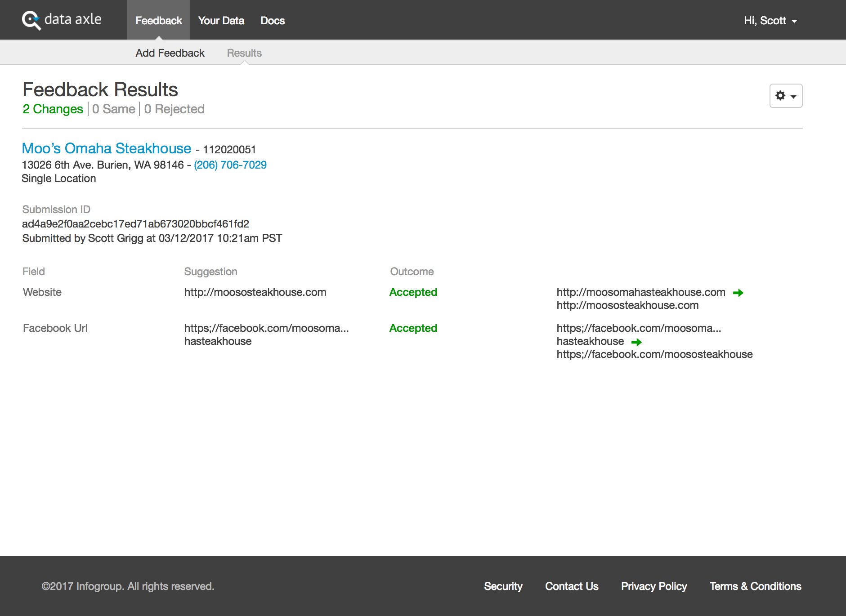Open Moo's Omaha Steakhouse listing link
The width and height of the screenshot is (846, 616).
107,148
